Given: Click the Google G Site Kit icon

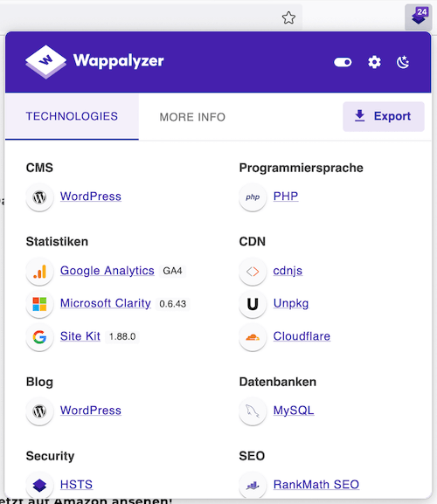Looking at the screenshot, I should 39,337.
